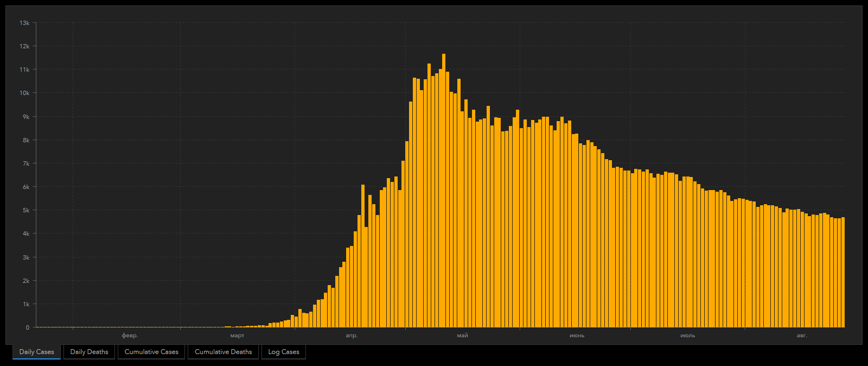
Task: Click the 9k y-axis label
Action: (x=26, y=117)
